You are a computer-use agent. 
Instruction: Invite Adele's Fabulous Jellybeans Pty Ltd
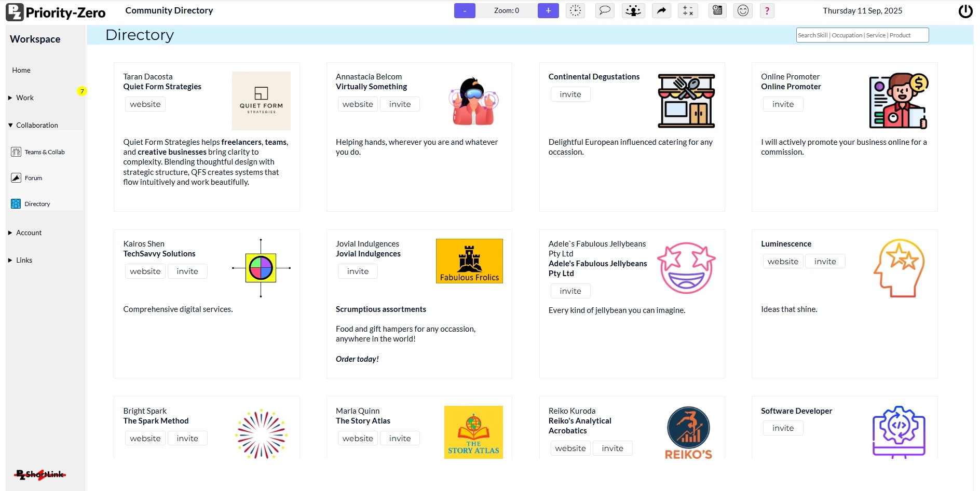pyautogui.click(x=570, y=291)
